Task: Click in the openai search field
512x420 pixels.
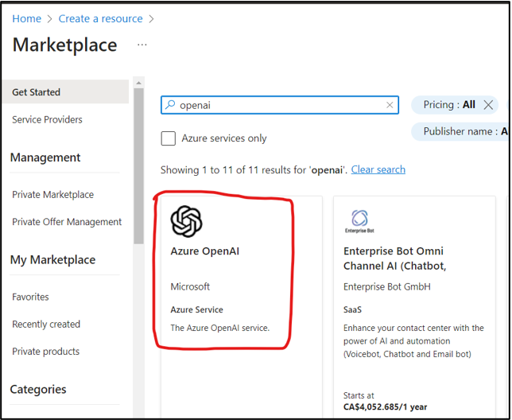Action: 280,105
